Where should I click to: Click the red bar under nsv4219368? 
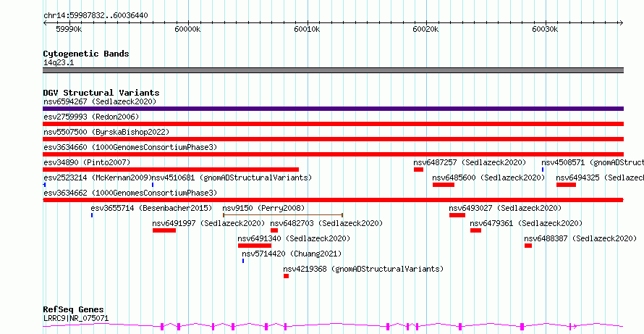(287, 276)
